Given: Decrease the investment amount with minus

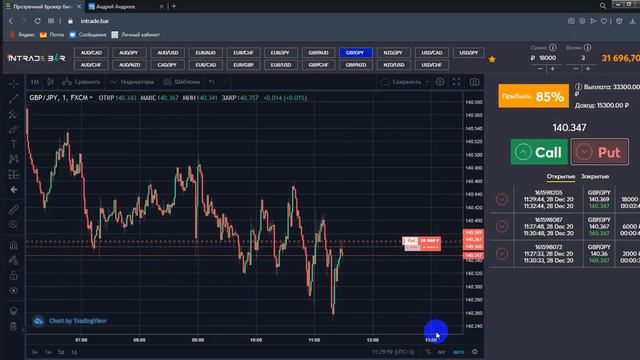Looking at the screenshot, I should click(540, 69).
